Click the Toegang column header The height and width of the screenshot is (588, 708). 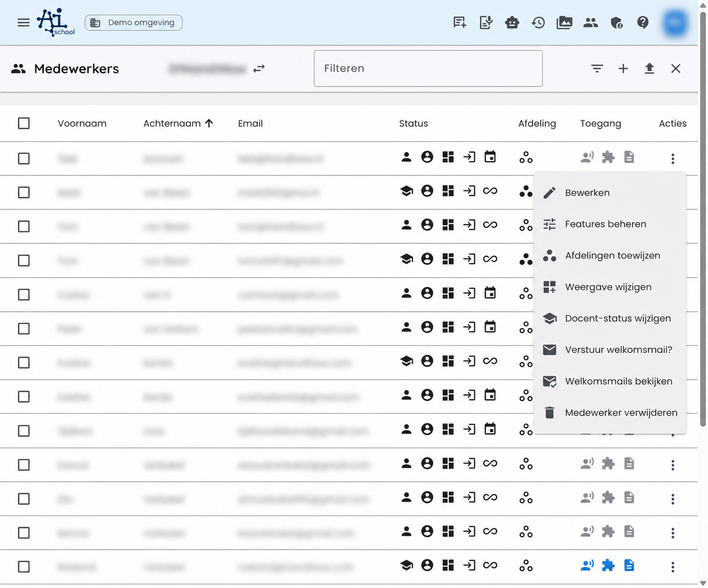coord(600,123)
